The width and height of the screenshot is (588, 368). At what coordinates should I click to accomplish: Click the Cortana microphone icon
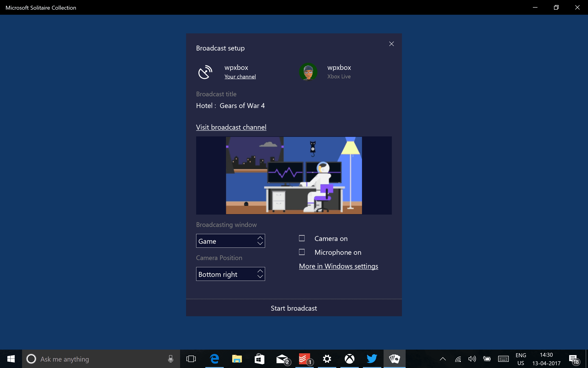pyautogui.click(x=171, y=359)
